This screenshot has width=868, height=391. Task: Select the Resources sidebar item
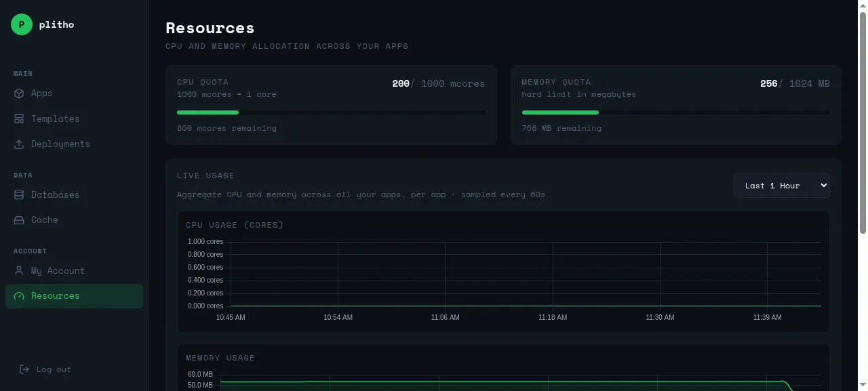click(74, 296)
